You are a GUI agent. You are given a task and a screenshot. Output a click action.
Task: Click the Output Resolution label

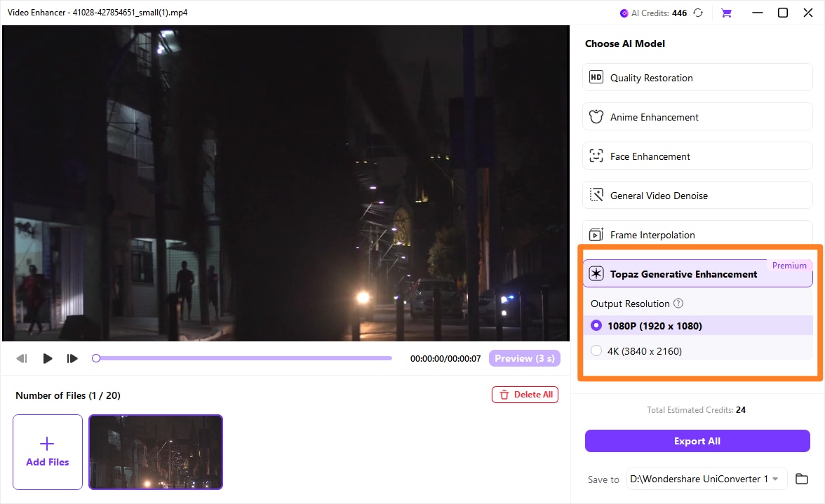coord(630,304)
